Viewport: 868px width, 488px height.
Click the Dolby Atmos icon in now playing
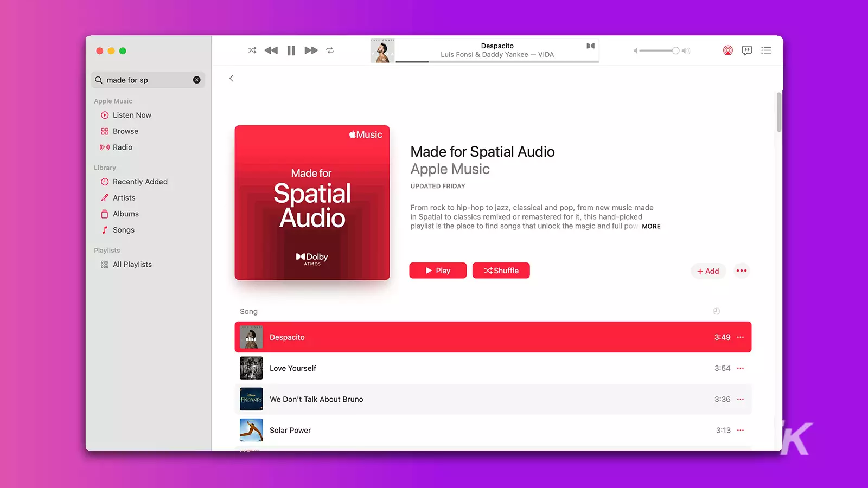click(x=591, y=46)
